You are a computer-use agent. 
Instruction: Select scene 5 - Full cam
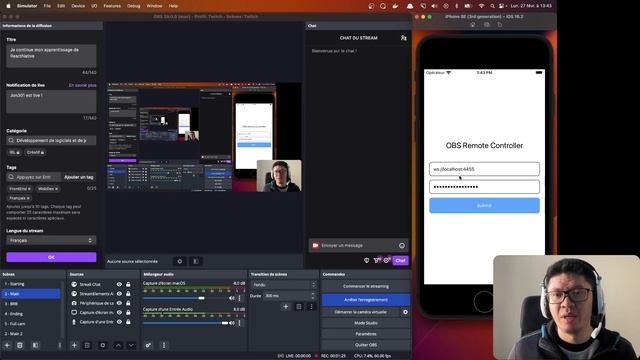[31, 324]
